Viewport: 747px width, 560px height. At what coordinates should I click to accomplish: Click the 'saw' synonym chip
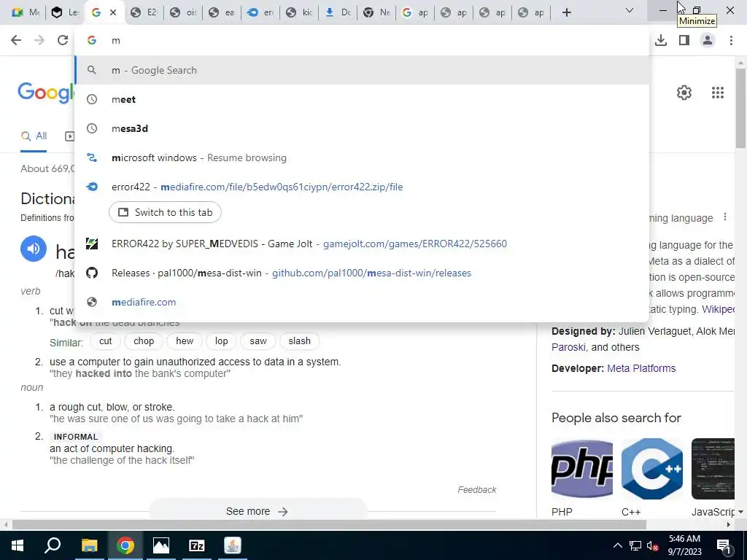coord(258,341)
